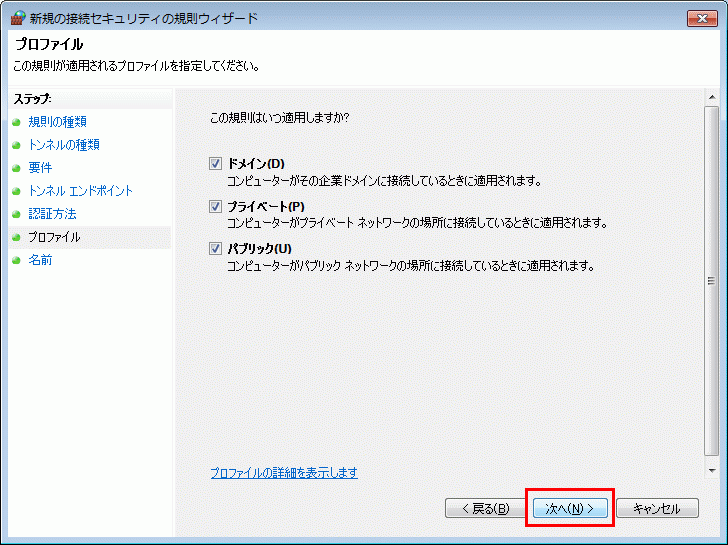Open the 要件 step
Viewport: 728px width, 545px height.
coord(40,168)
